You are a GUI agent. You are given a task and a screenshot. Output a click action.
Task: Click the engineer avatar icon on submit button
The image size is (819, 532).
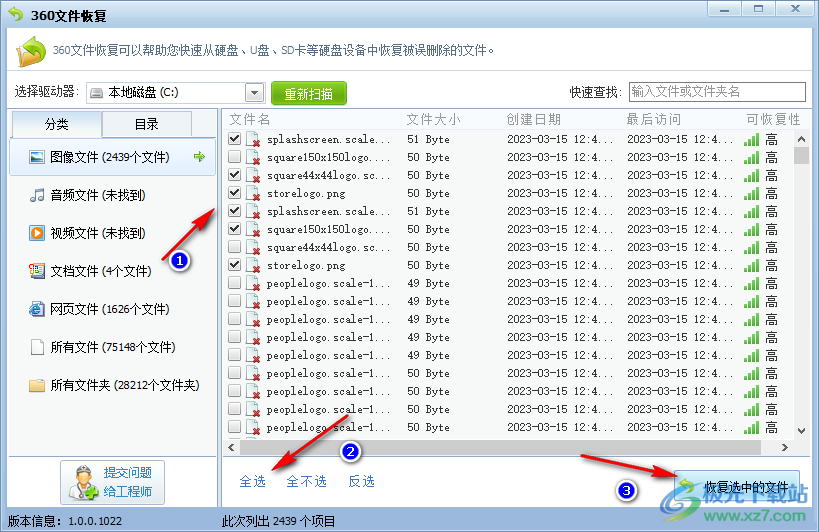pos(83,482)
